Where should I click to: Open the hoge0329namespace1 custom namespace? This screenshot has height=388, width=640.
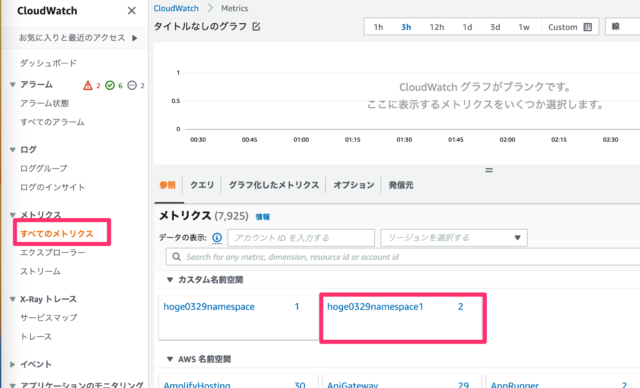pyautogui.click(x=375, y=307)
